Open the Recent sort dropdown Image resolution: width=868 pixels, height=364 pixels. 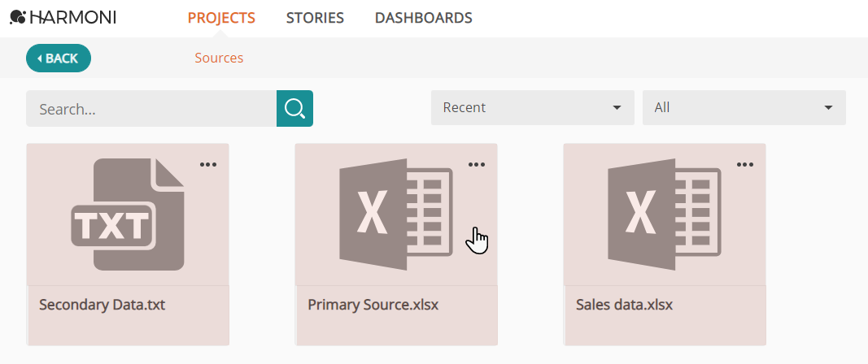[533, 107]
